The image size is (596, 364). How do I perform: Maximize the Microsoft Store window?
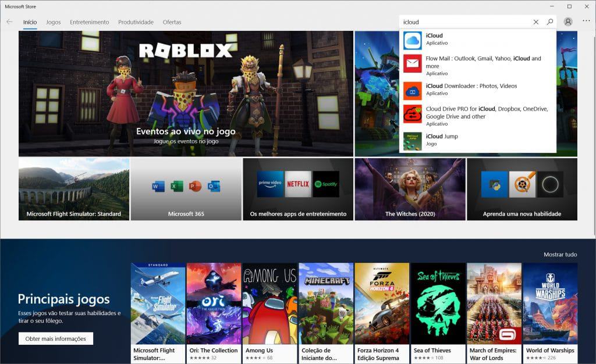(569, 6)
